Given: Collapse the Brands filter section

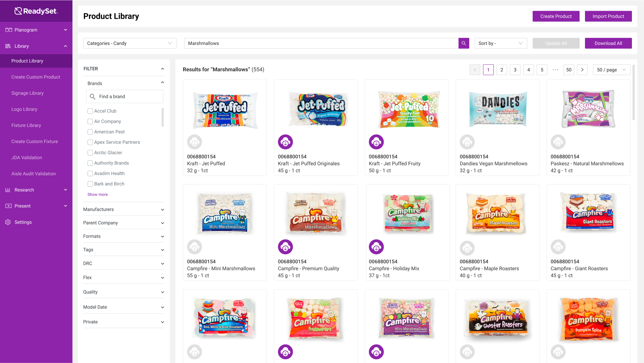Looking at the screenshot, I should pos(163,83).
